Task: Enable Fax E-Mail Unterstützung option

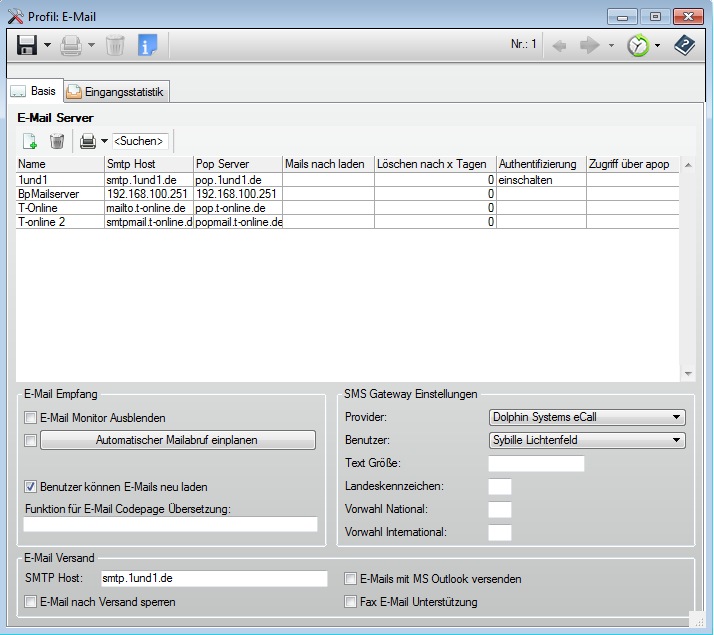Action: tap(350, 602)
